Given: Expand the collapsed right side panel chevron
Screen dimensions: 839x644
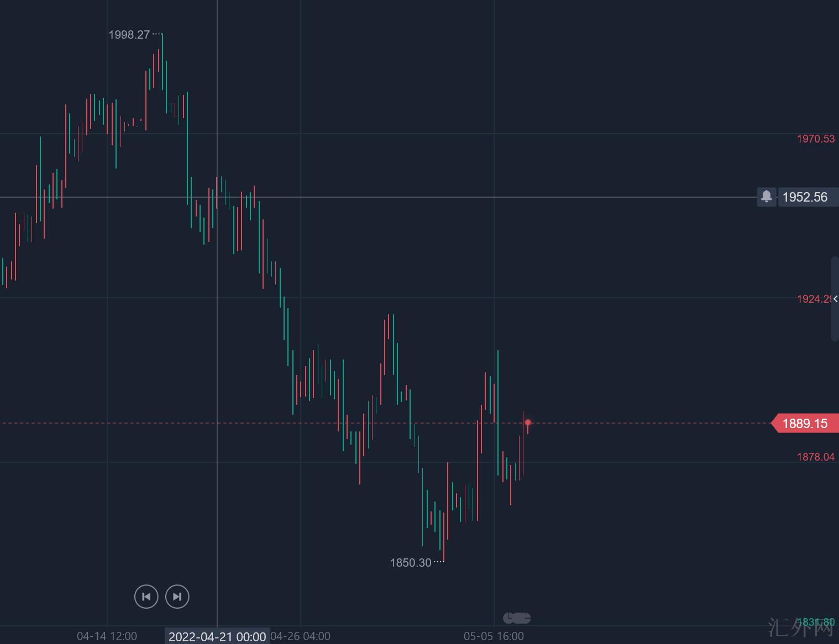Looking at the screenshot, I should tap(835, 299).
